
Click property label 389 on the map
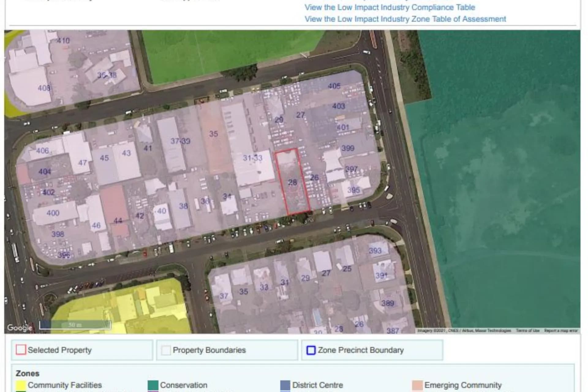(388, 303)
